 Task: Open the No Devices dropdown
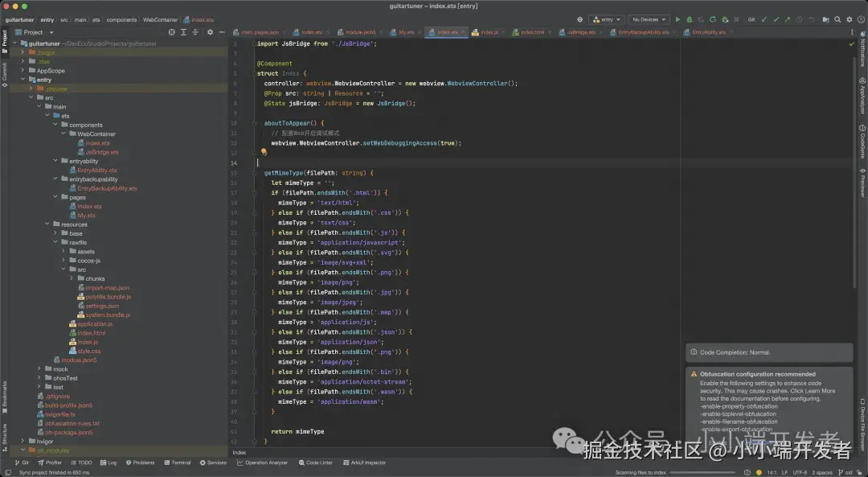pos(649,19)
